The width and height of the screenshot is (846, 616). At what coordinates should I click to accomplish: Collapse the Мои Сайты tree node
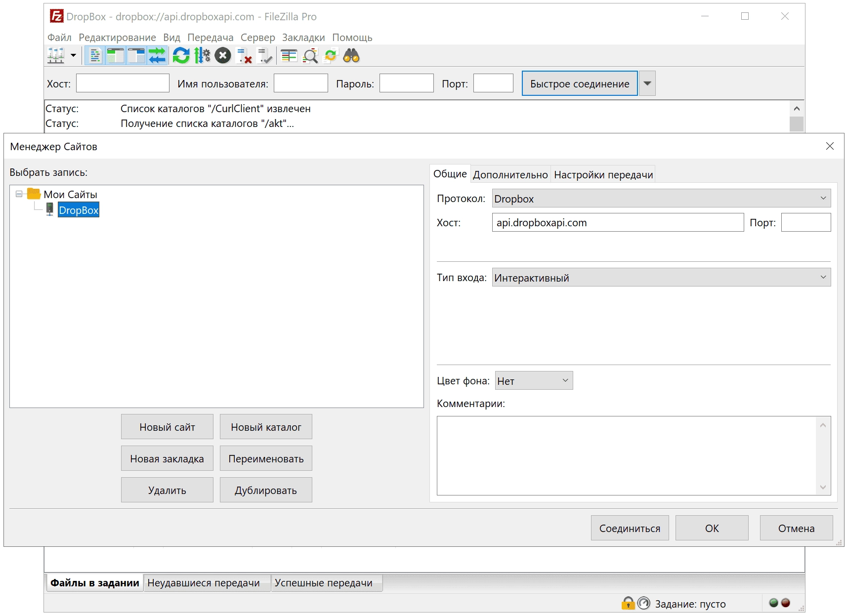pyautogui.click(x=19, y=194)
